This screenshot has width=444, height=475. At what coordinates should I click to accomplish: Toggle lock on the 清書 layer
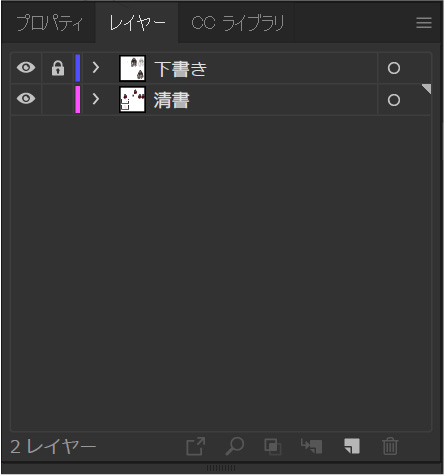pyautogui.click(x=58, y=99)
